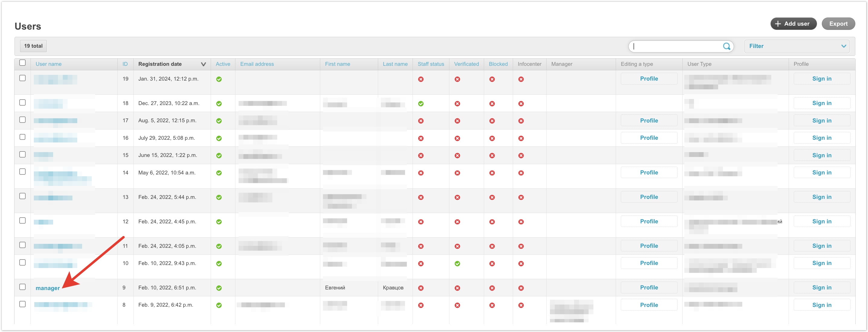Open the Filter dropdown

click(x=796, y=46)
